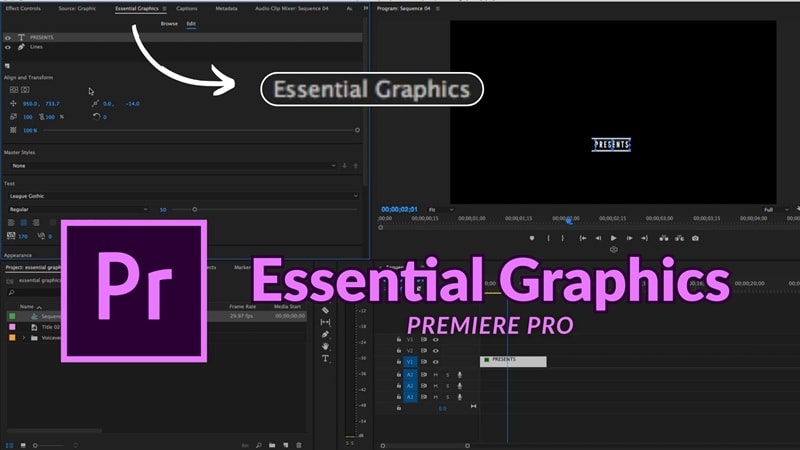
Task: Open the Regular font style dropdown
Action: coord(78,209)
